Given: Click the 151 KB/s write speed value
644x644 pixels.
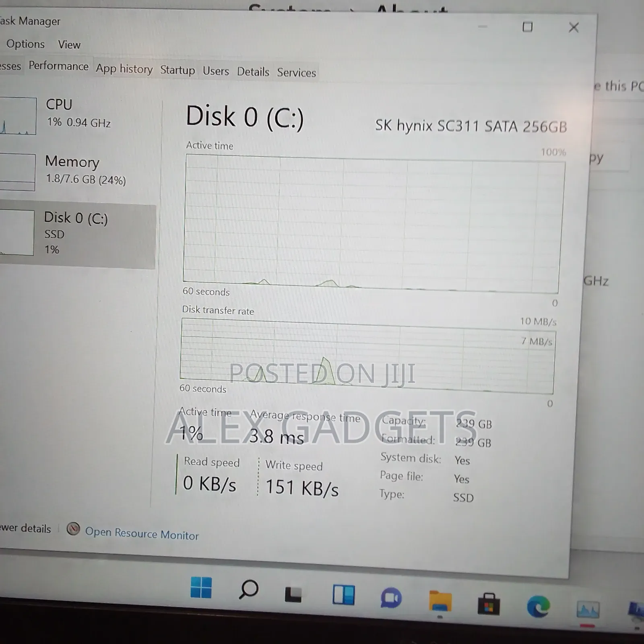Looking at the screenshot, I should 302,487.
